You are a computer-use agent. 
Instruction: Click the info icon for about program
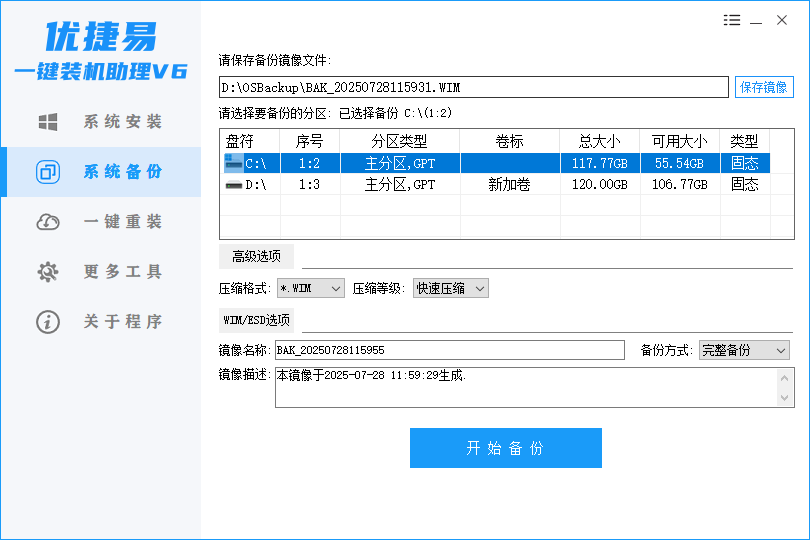click(48, 322)
